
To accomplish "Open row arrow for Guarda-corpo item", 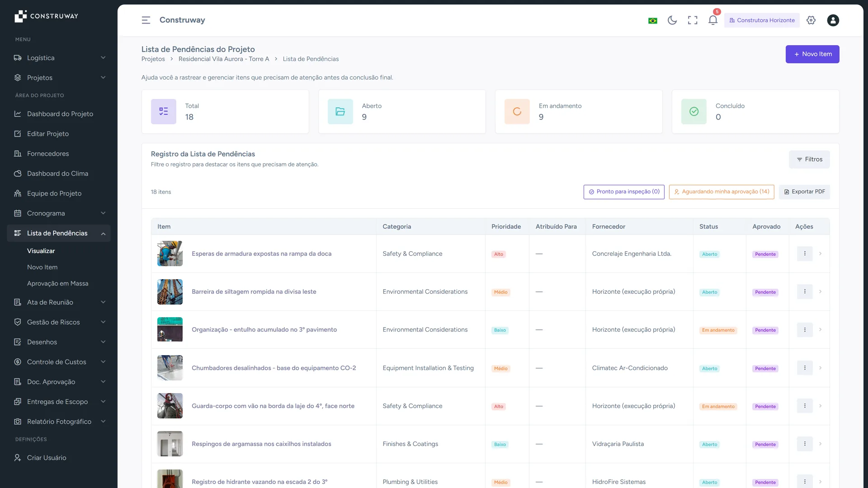I will point(820,406).
